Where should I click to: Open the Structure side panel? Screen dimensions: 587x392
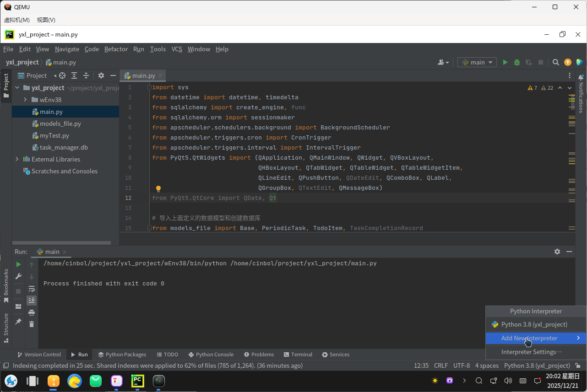coord(6,327)
